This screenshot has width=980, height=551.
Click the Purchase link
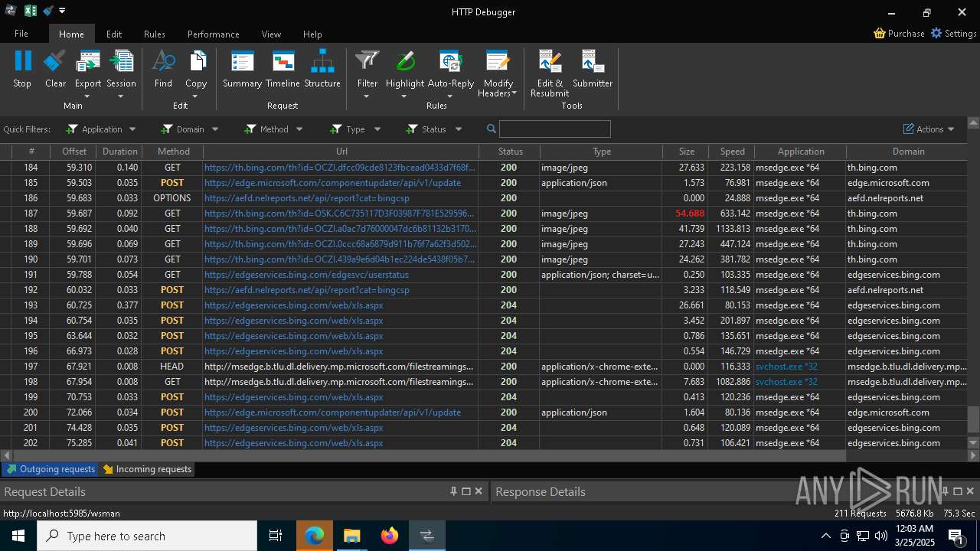(x=899, y=34)
